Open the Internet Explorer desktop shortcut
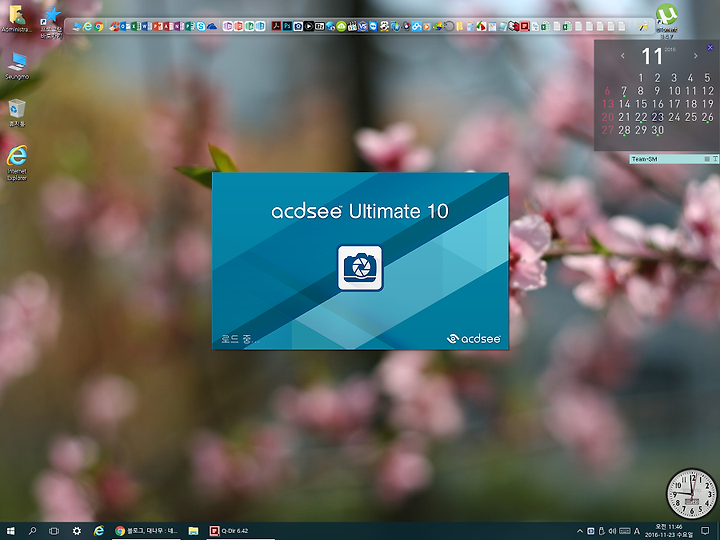Screen dimensions: 720x540 (17, 163)
